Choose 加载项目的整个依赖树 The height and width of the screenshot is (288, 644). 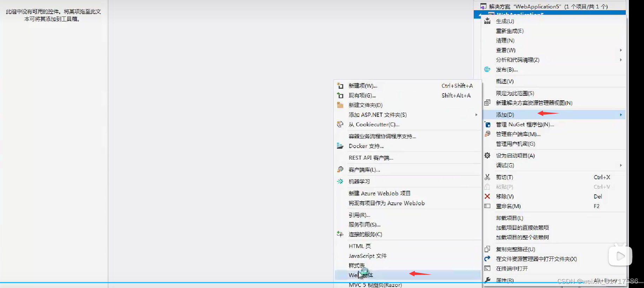(x=522, y=237)
